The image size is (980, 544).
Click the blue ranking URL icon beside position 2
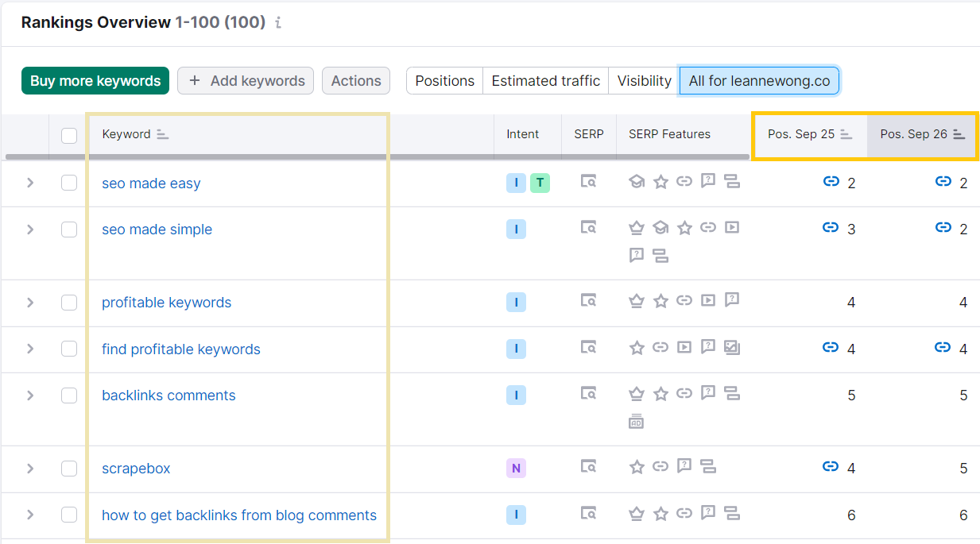pyautogui.click(x=831, y=182)
